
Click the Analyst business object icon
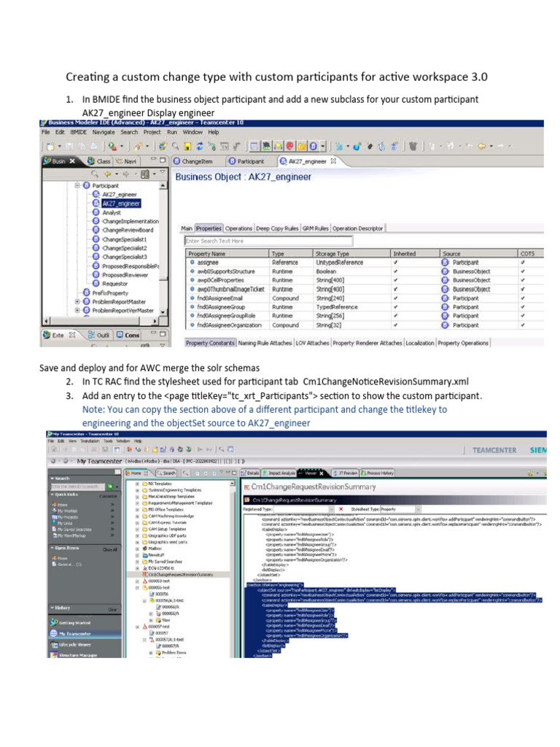click(96, 213)
